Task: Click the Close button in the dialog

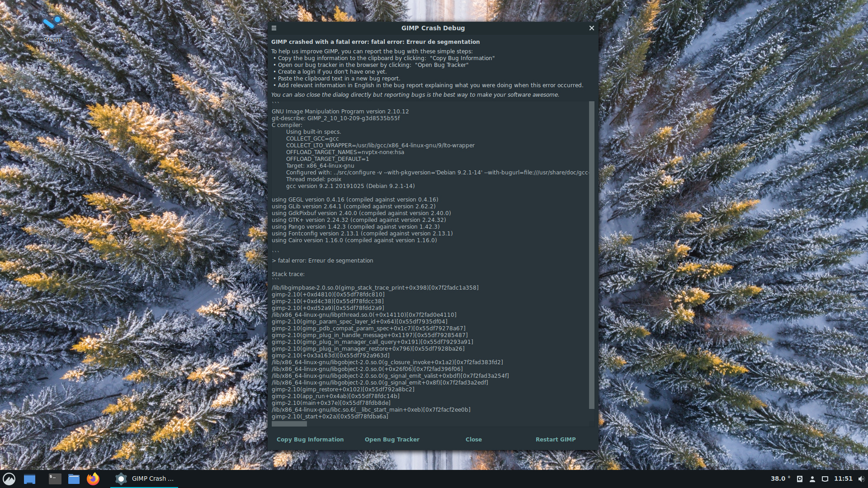Action: coord(474,439)
